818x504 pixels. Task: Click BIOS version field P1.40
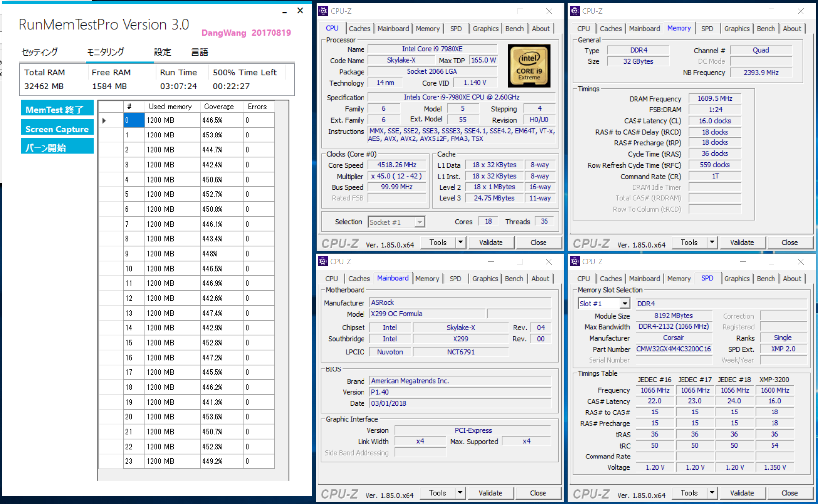[x=460, y=392]
